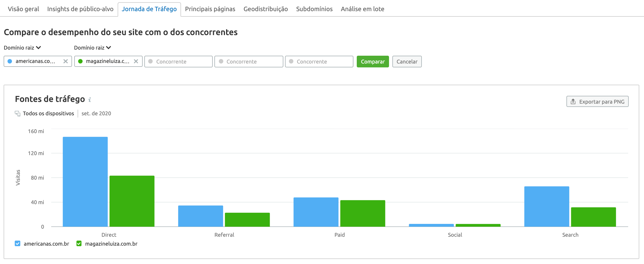Click the americanas.co... domain field
The width and height of the screenshot is (644, 264).
coord(38,61)
